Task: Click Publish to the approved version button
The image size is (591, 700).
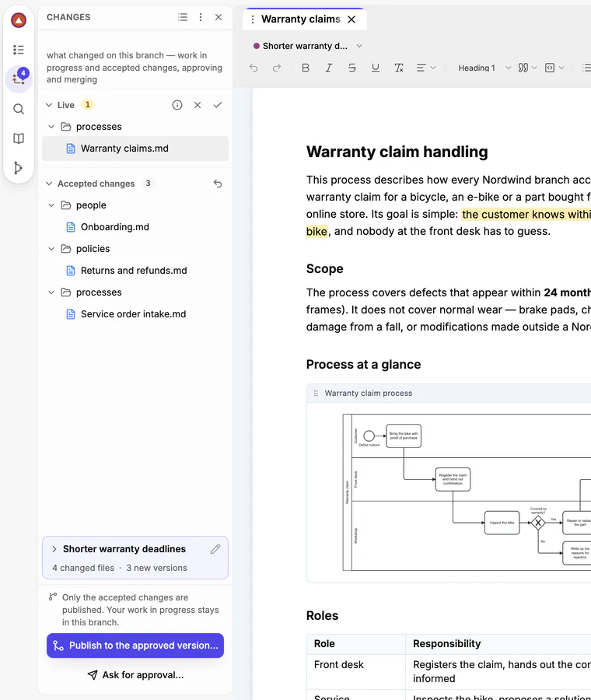Action: click(135, 646)
